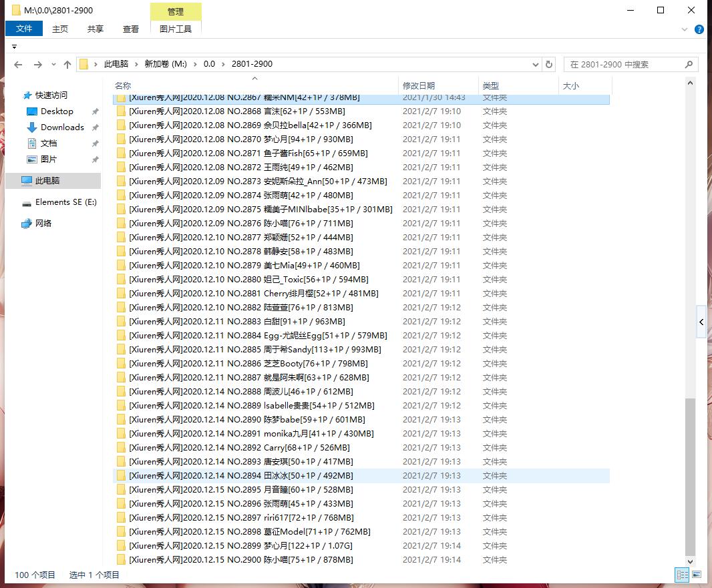
Task: Select the NO.2875 糯美子MINIbabe folder name
Action: (260, 209)
